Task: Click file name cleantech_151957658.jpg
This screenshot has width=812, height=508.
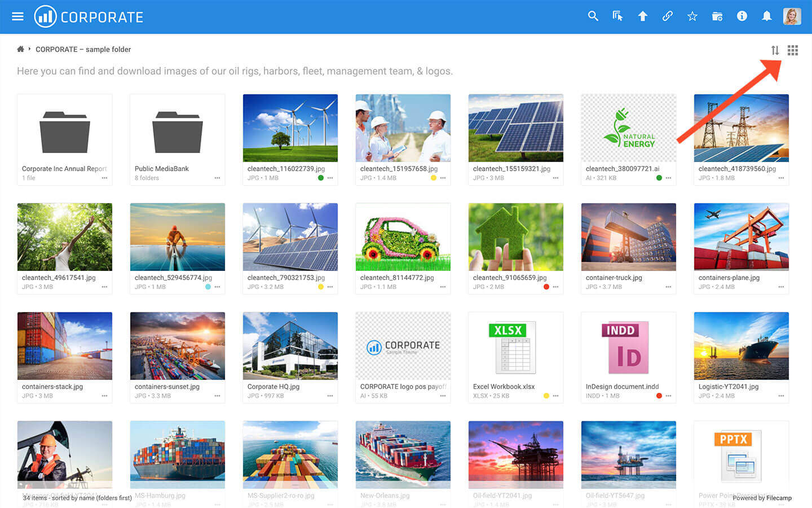Action: (x=399, y=169)
